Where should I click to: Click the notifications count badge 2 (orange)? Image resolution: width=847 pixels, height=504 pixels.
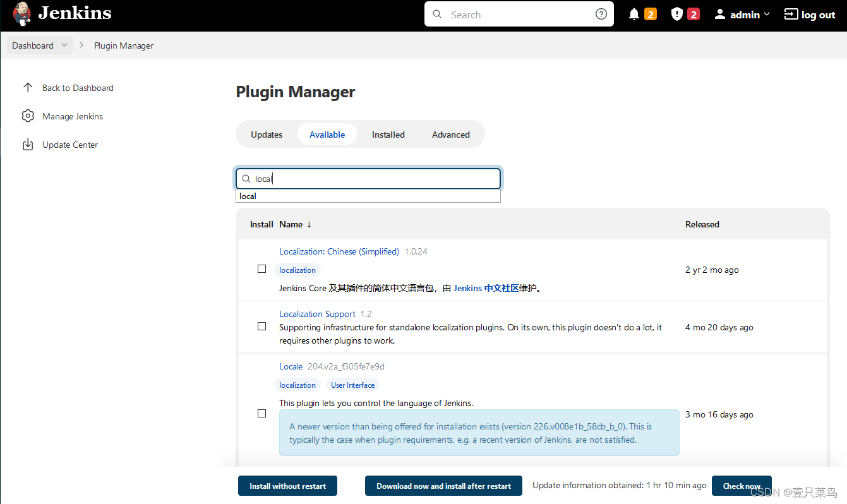(x=651, y=14)
